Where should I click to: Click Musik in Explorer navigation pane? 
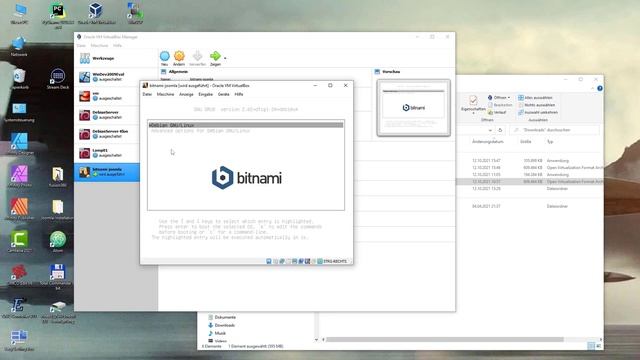[x=217, y=333]
